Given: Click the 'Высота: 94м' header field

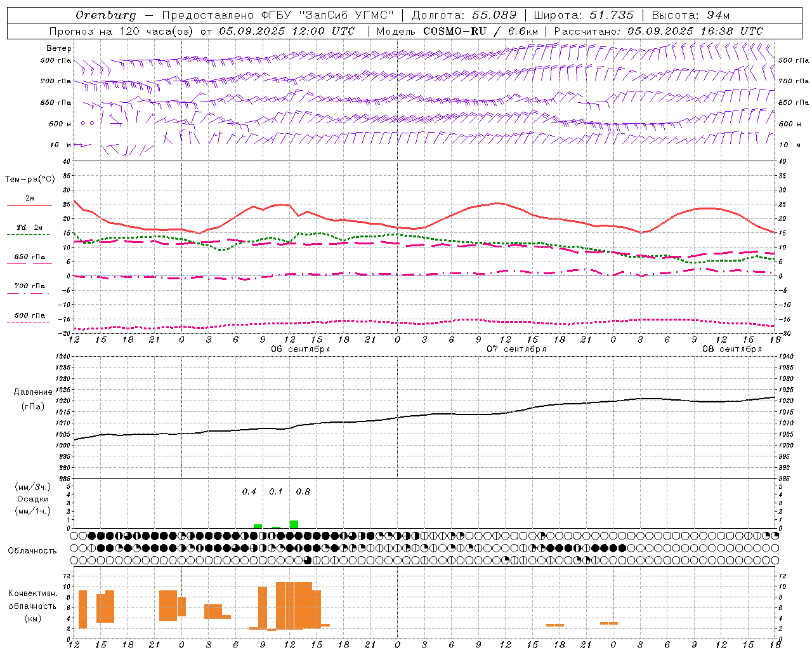Looking at the screenshot, I should point(691,15).
